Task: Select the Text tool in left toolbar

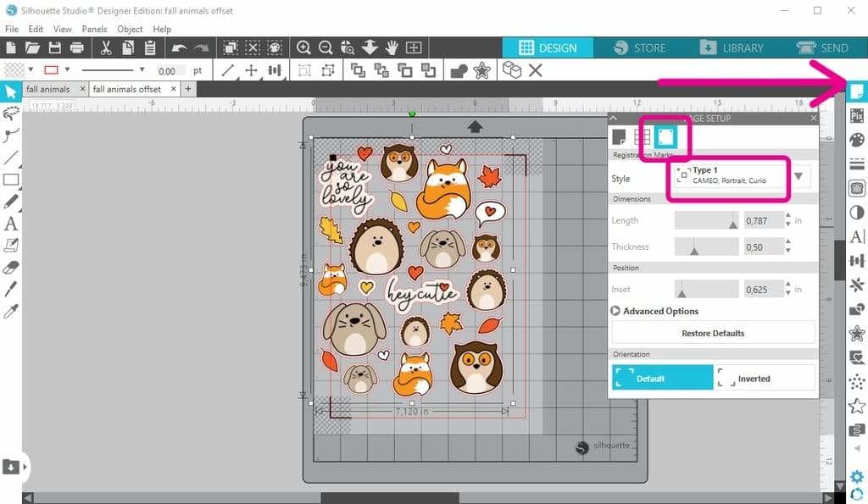Action: [x=11, y=224]
